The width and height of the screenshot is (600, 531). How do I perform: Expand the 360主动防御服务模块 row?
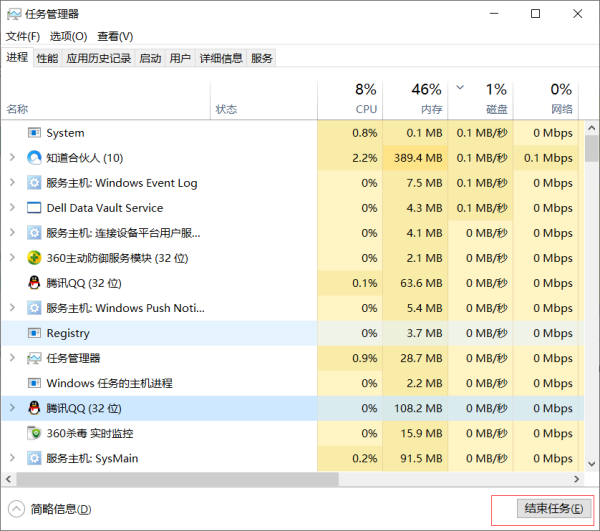pyautogui.click(x=12, y=258)
